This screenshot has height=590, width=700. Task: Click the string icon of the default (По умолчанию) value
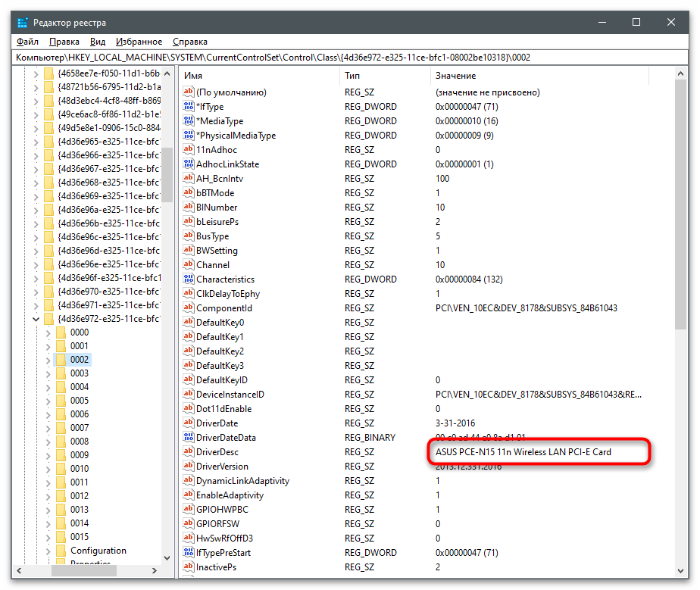tap(189, 92)
